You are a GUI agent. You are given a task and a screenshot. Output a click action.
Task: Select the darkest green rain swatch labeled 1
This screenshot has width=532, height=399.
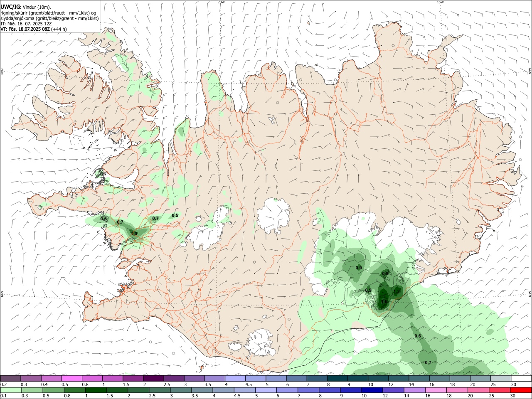point(96,390)
